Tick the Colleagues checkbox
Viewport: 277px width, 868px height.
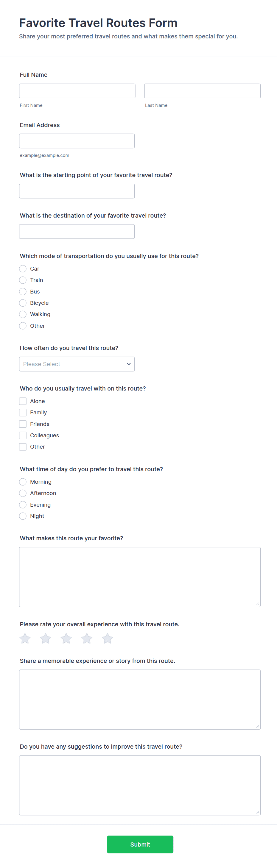pos(23,435)
